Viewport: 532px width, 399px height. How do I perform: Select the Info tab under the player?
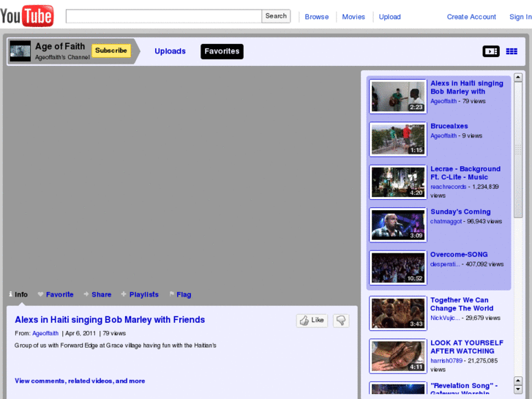[18, 294]
